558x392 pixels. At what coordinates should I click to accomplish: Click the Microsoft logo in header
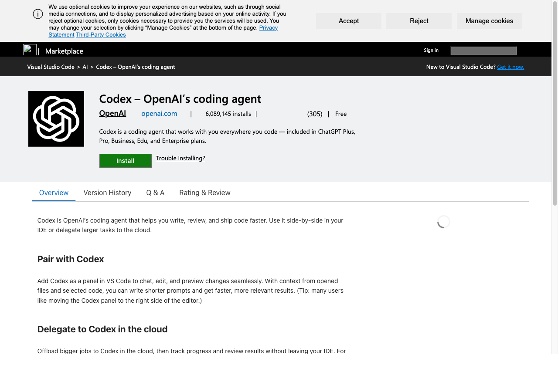[30, 50]
